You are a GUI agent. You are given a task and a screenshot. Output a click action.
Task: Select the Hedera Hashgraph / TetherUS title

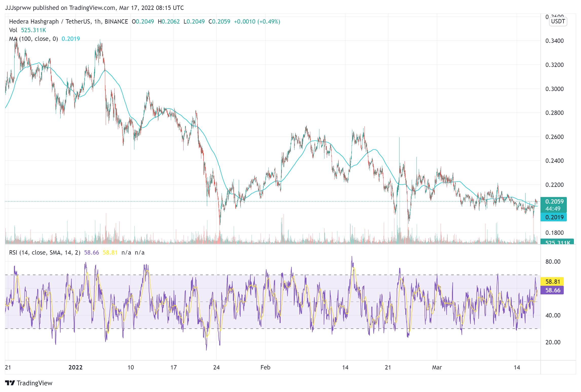click(68, 22)
